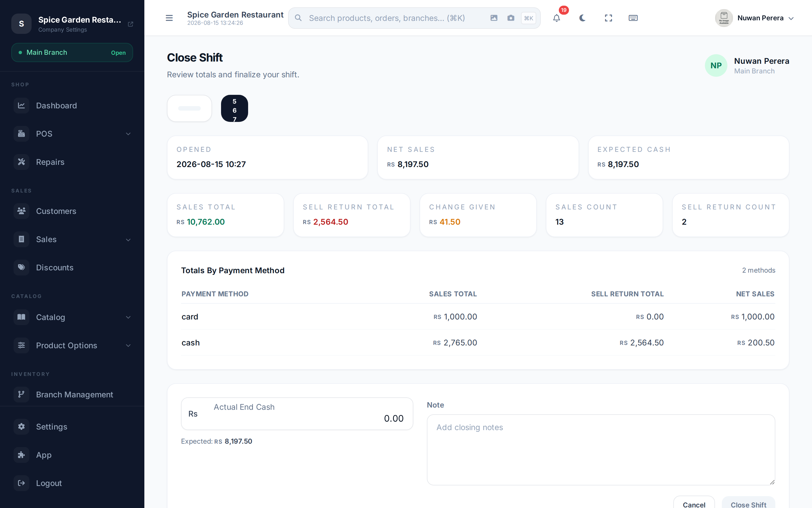Enter fullscreen mode icon
Screen dimensions: 812x508
[608, 18]
